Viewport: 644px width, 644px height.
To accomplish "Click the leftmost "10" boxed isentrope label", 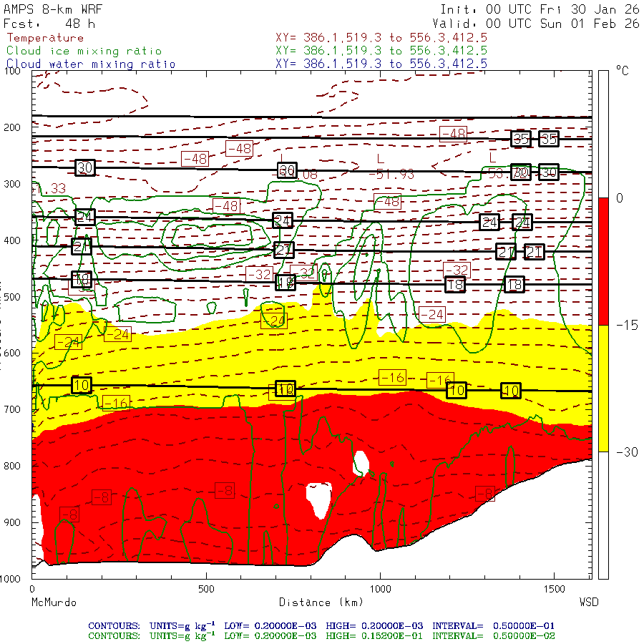I will [x=82, y=385].
